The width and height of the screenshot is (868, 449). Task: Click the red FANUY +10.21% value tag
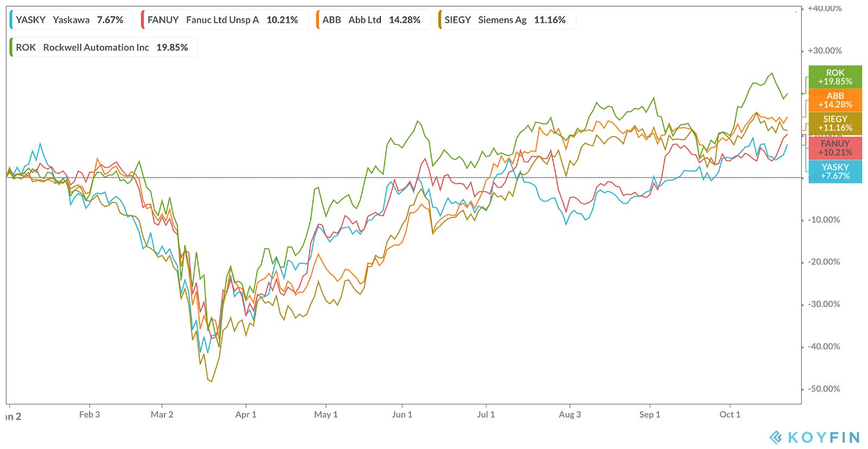[x=835, y=148]
